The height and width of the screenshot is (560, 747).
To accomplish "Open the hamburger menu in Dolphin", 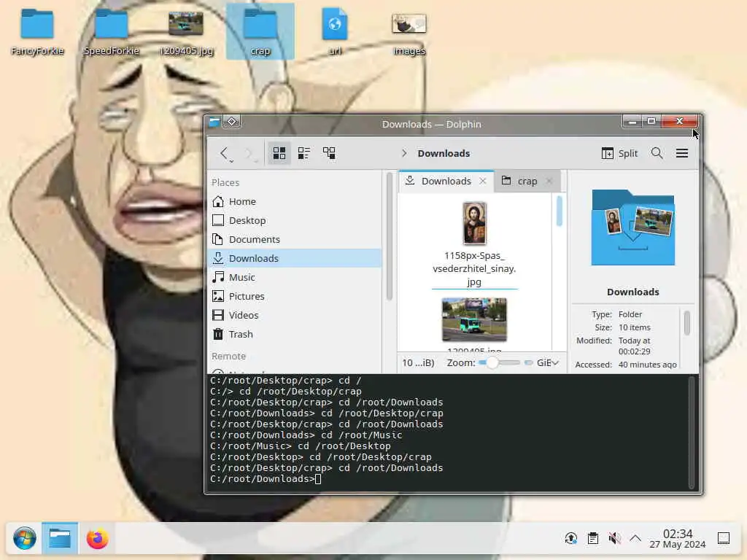I will [x=682, y=153].
